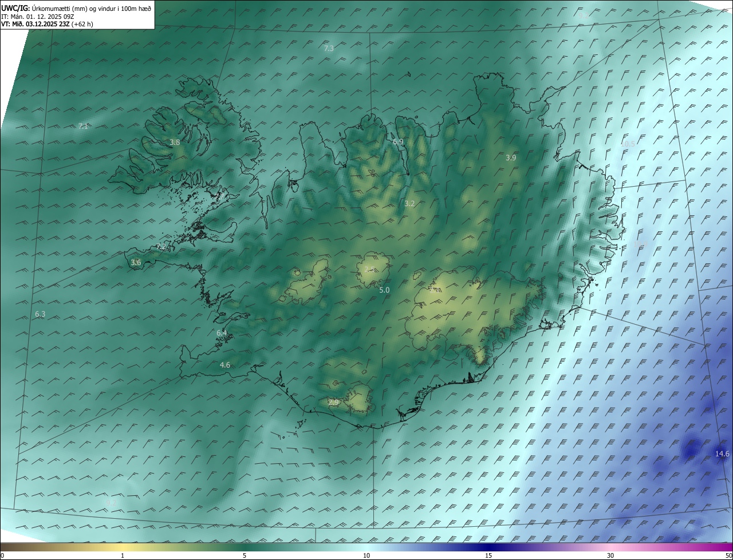
Task: Click the 0 tick label on the color scale
Action: pyautogui.click(x=2, y=555)
